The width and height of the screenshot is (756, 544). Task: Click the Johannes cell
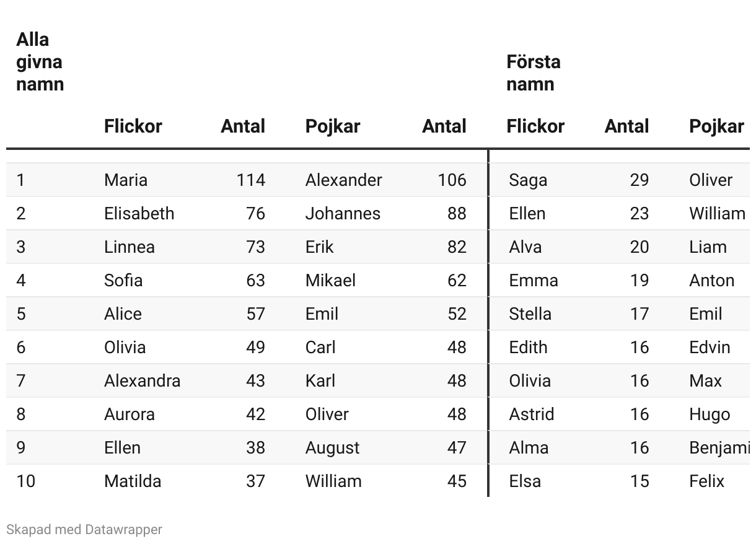[343, 214]
